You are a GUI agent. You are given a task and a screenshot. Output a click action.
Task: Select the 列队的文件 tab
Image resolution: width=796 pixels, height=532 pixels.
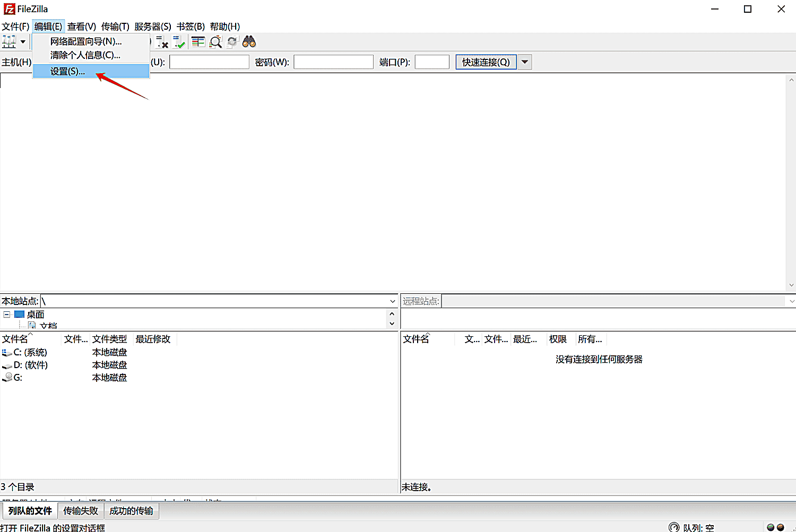click(30, 511)
